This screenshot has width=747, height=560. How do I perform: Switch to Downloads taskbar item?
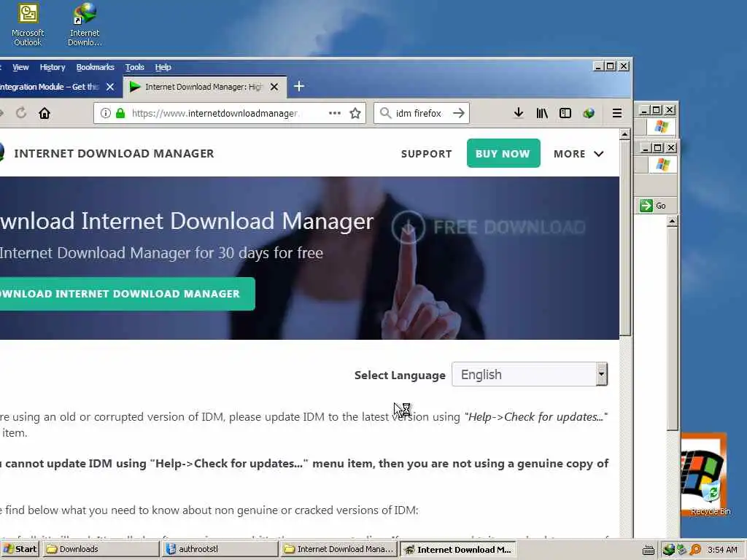[101, 549]
